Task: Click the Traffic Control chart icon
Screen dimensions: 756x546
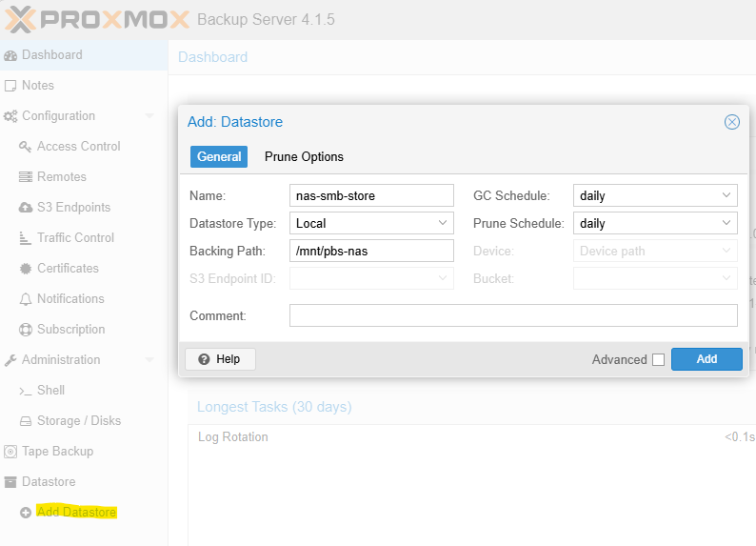Action: (26, 238)
